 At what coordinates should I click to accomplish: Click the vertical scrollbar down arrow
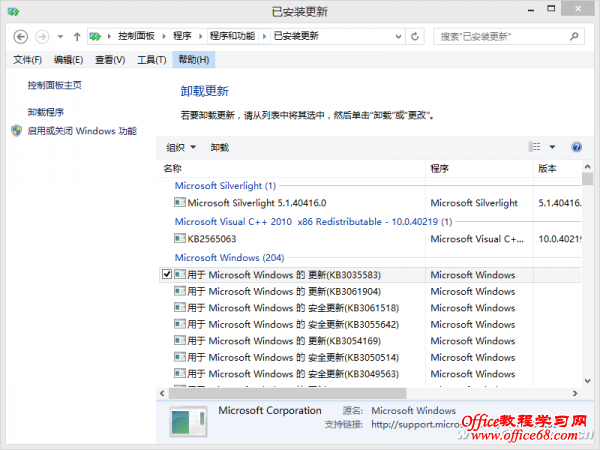[x=587, y=381]
